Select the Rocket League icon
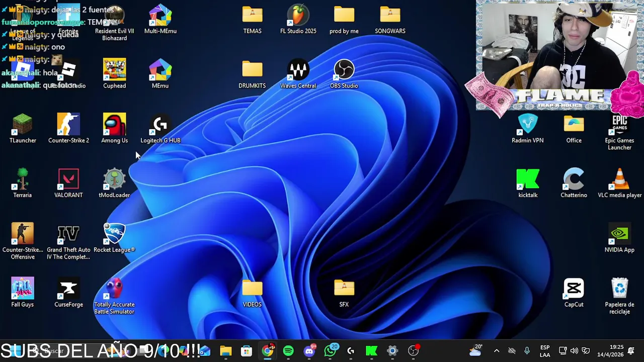Screen dimensions: 644x362 click(114, 238)
